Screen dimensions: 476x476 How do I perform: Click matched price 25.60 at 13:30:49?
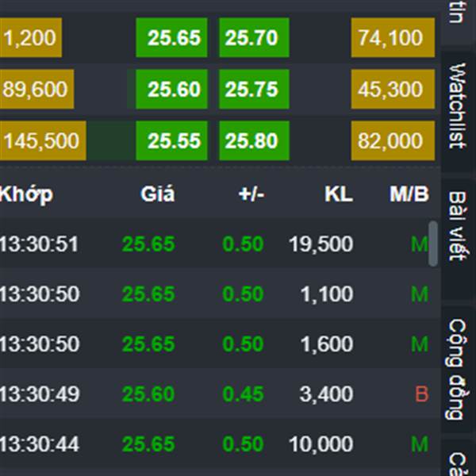point(148,394)
